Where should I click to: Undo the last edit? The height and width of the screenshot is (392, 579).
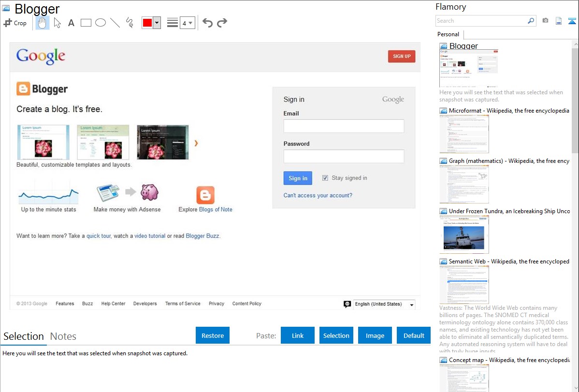[x=207, y=23]
